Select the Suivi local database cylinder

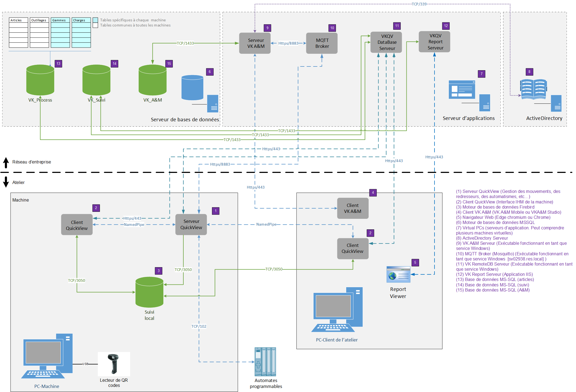point(149,292)
